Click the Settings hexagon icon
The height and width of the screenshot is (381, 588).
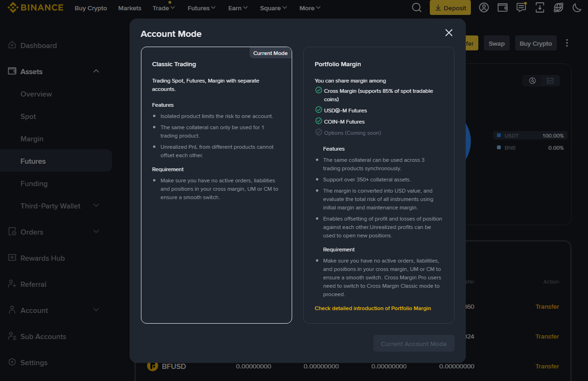12,362
